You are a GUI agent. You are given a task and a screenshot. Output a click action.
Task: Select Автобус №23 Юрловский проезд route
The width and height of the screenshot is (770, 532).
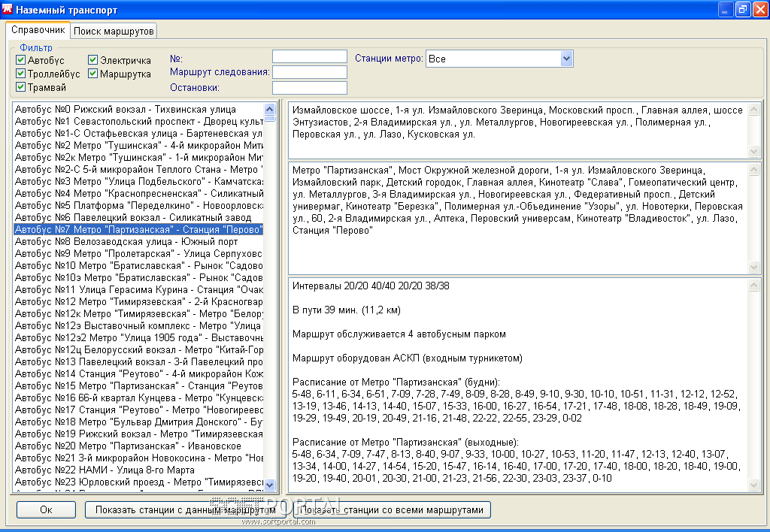pos(138,482)
